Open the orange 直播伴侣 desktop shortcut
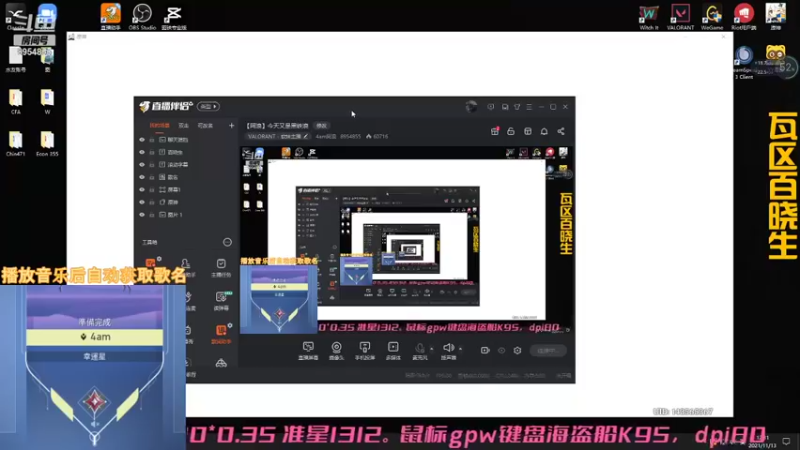Screen dimensions: 800x450 point(110,17)
